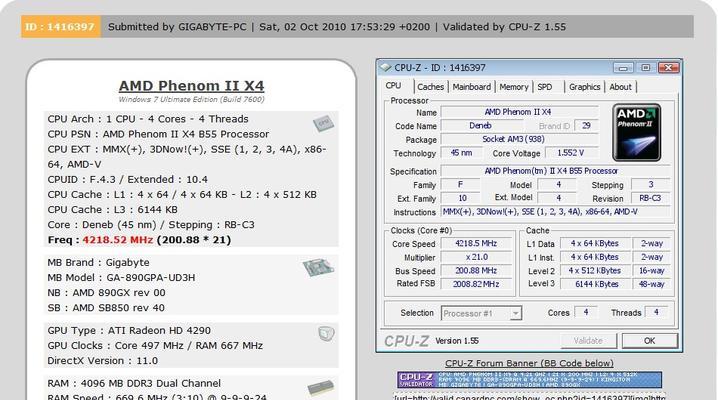Click the Threads count value box
The height and width of the screenshot is (400, 718).
[x=656, y=312]
